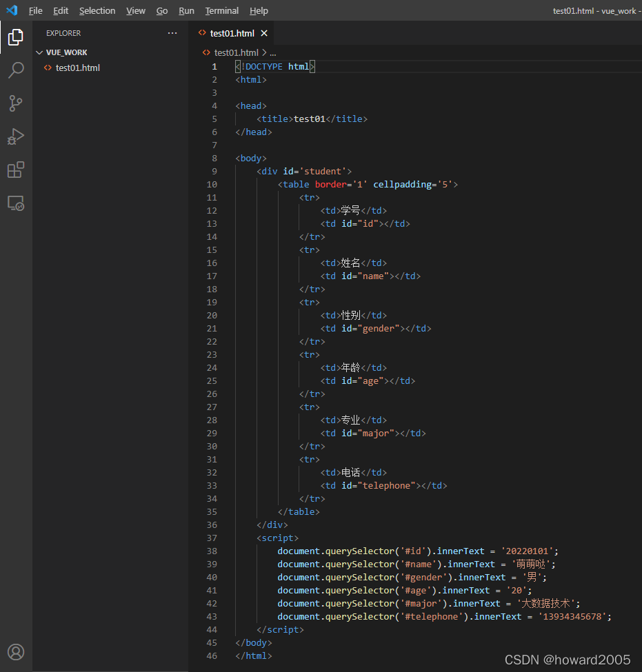
Task: Click the closing table tag
Action: (x=299, y=511)
